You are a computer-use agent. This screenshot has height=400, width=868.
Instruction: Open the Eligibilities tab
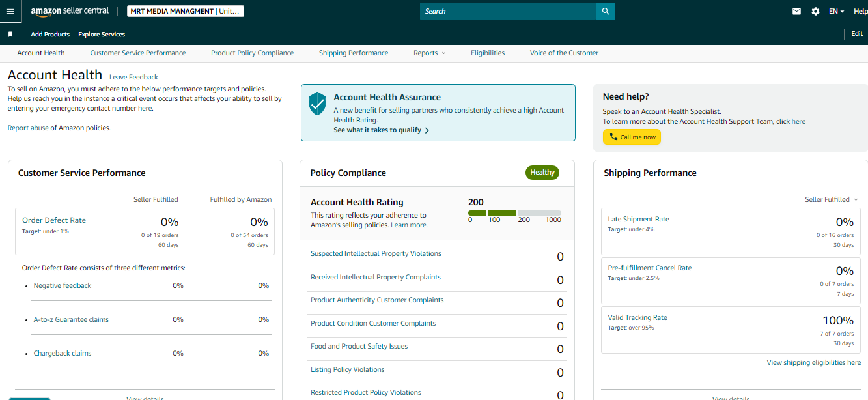pos(488,53)
